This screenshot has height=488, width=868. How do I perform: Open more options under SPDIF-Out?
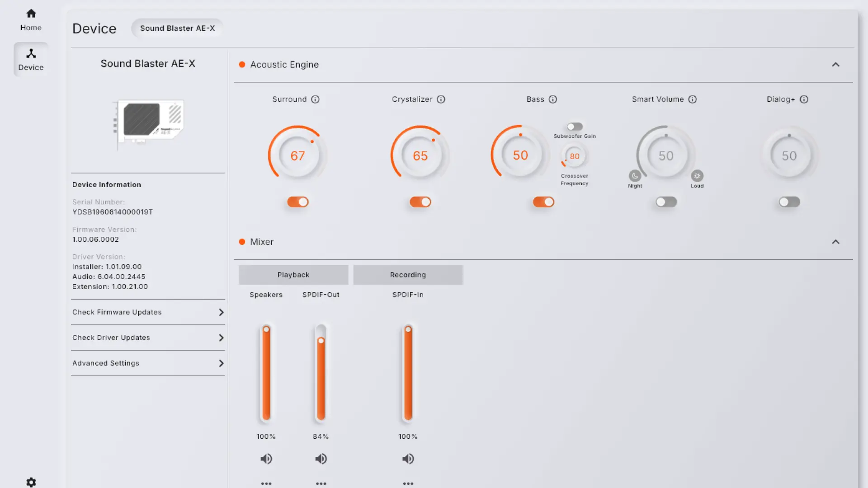(321, 483)
